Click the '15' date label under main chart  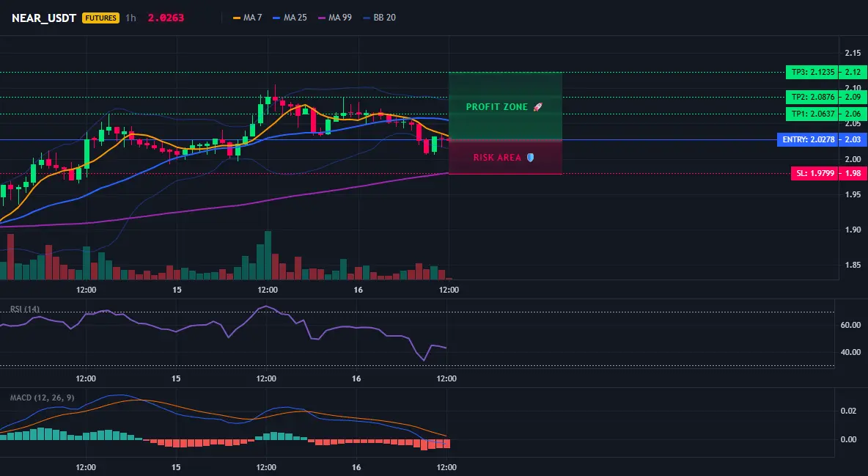177,290
